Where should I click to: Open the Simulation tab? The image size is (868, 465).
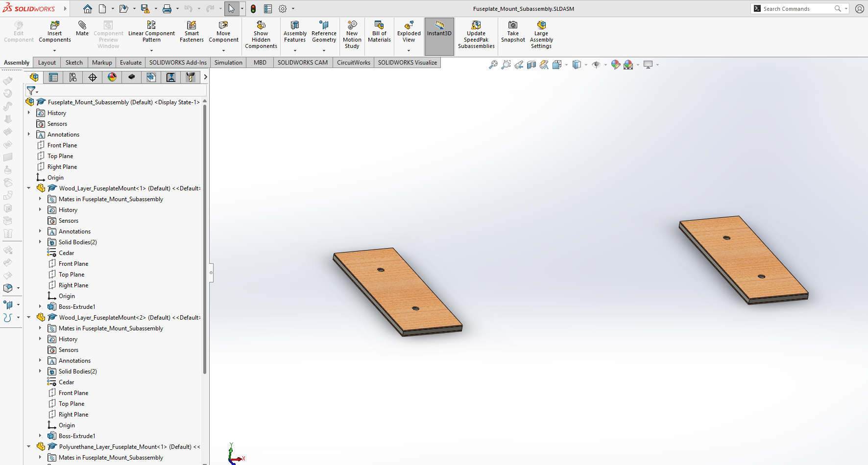tap(228, 63)
